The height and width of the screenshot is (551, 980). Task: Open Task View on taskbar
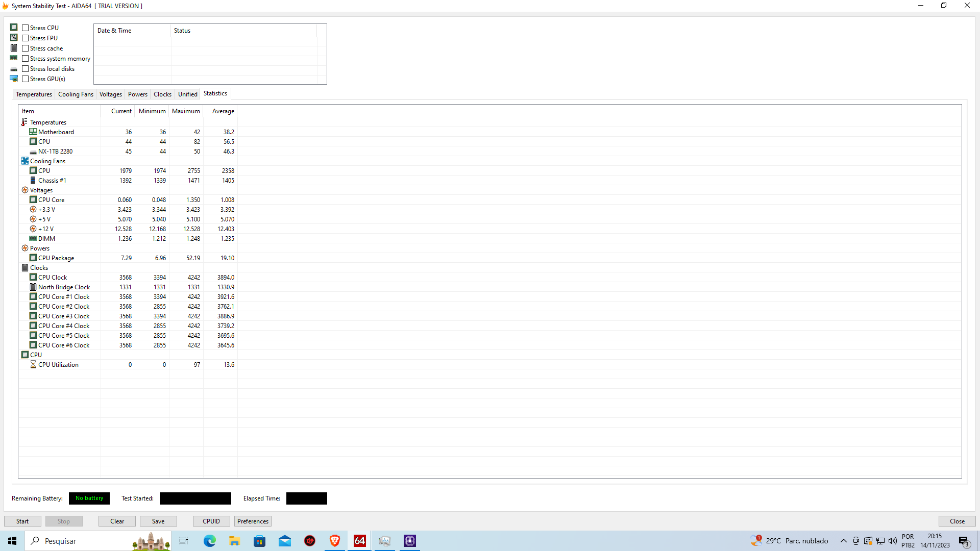coord(184,541)
